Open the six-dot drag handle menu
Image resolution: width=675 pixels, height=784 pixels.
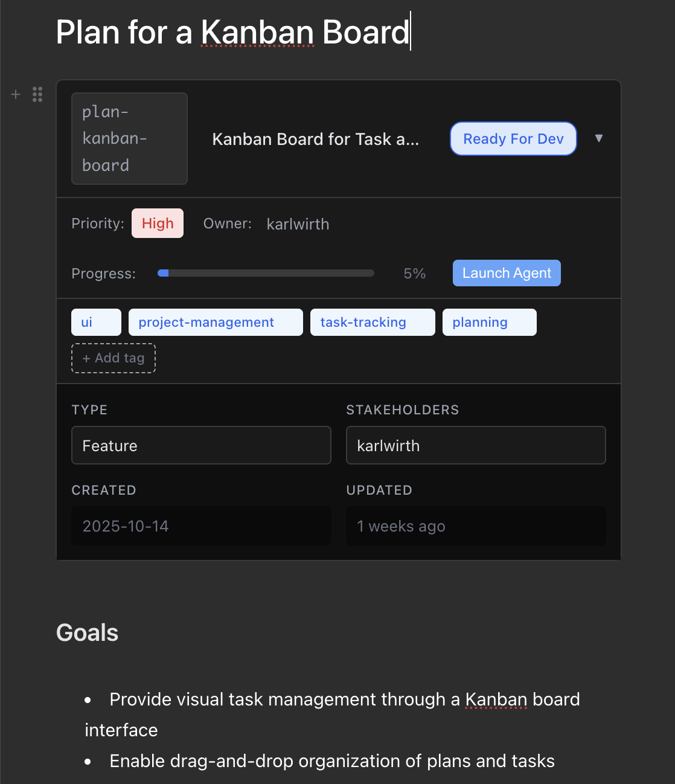37,94
